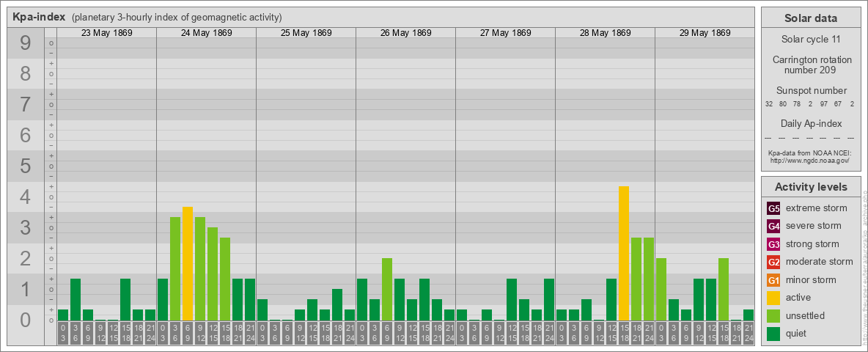868x352 pixels.
Task: Click the G5 extreme storm legend icon
Action: [773, 209]
